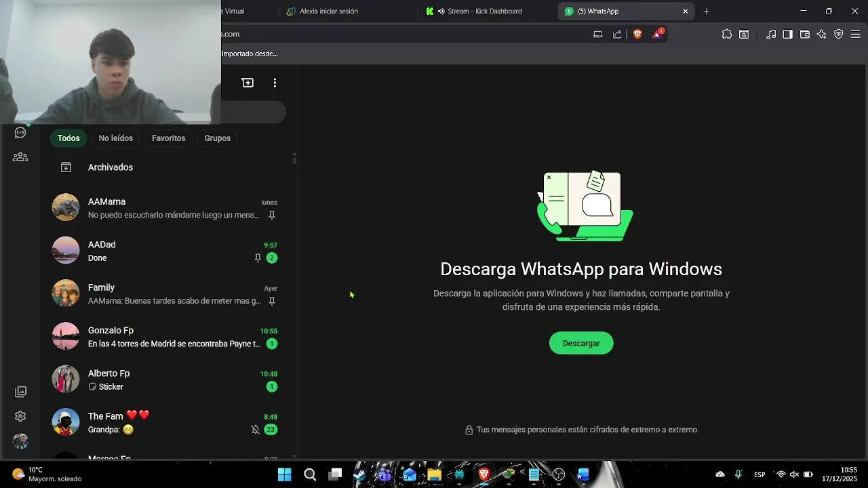This screenshot has height=488, width=868.
Task: Select the Todos chat filter
Action: point(68,138)
